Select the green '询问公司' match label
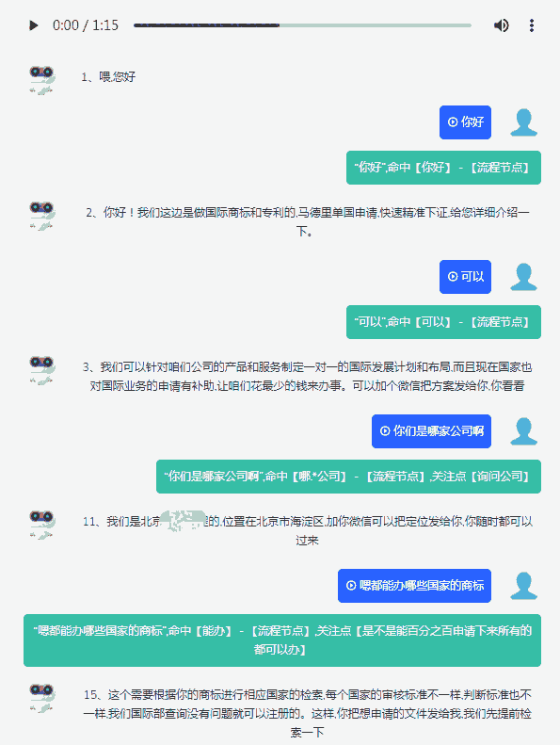This screenshot has height=745, width=560. coord(348,476)
